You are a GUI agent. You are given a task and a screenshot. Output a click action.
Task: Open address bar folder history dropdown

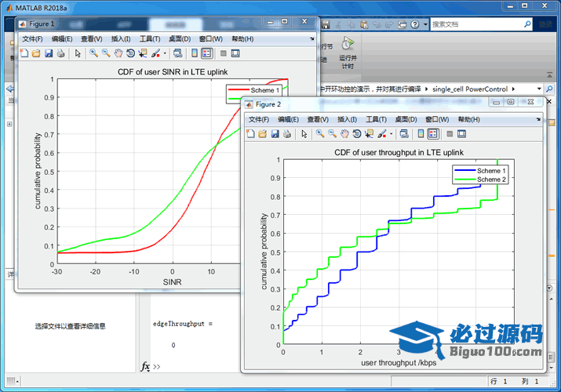tap(539, 89)
